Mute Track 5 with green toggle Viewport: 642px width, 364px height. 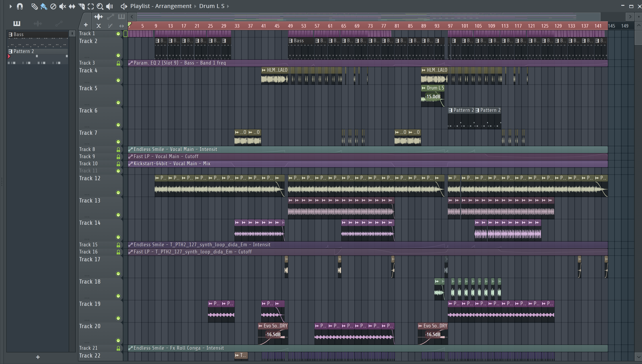coord(118,102)
